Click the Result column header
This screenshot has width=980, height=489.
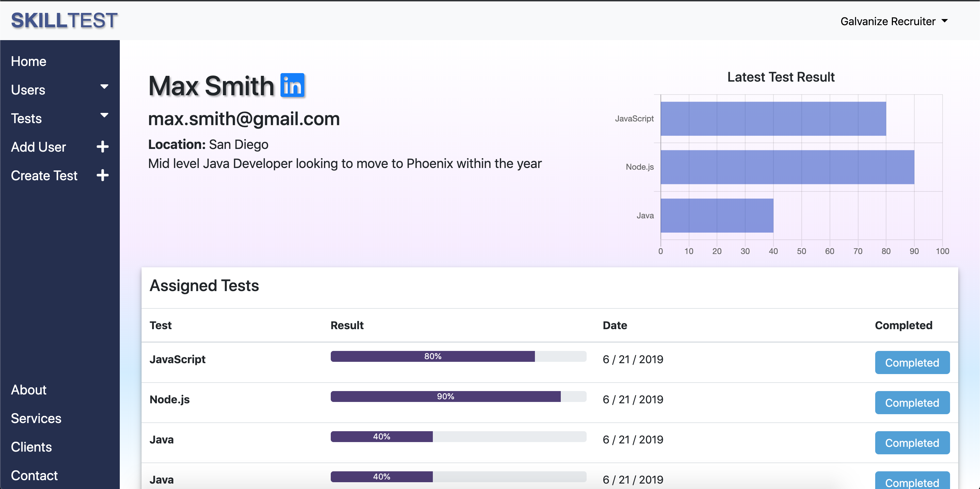pos(347,325)
